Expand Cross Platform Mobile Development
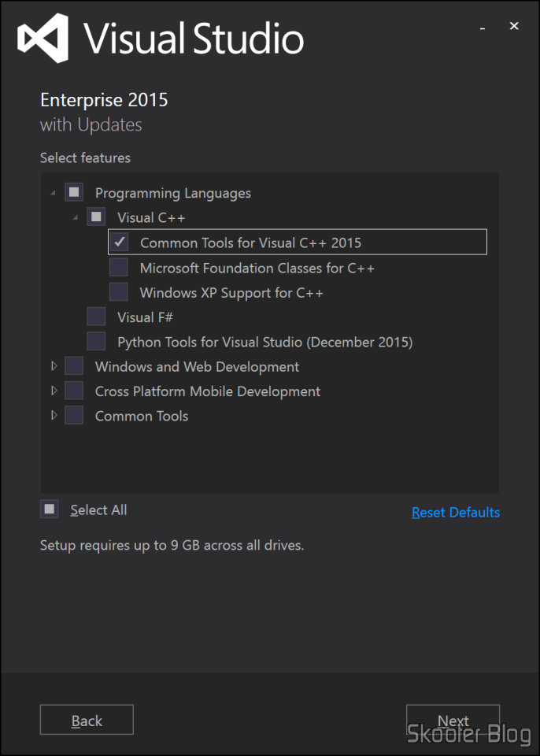 coord(54,391)
